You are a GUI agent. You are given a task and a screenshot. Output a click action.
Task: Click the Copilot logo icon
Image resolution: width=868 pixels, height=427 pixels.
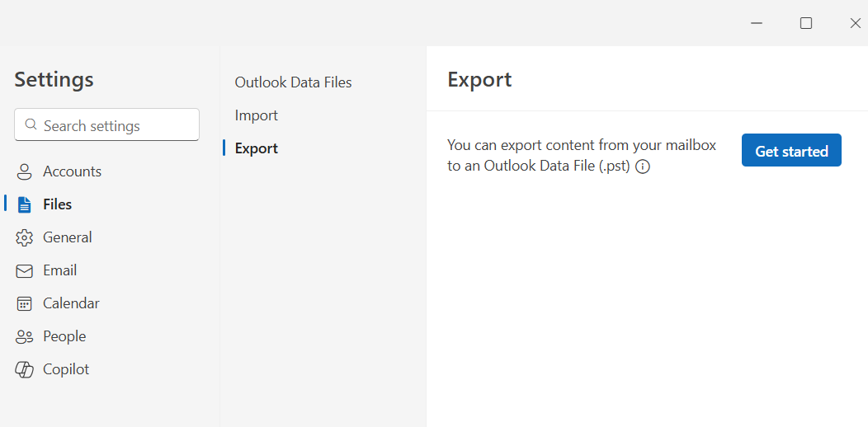[x=25, y=369]
